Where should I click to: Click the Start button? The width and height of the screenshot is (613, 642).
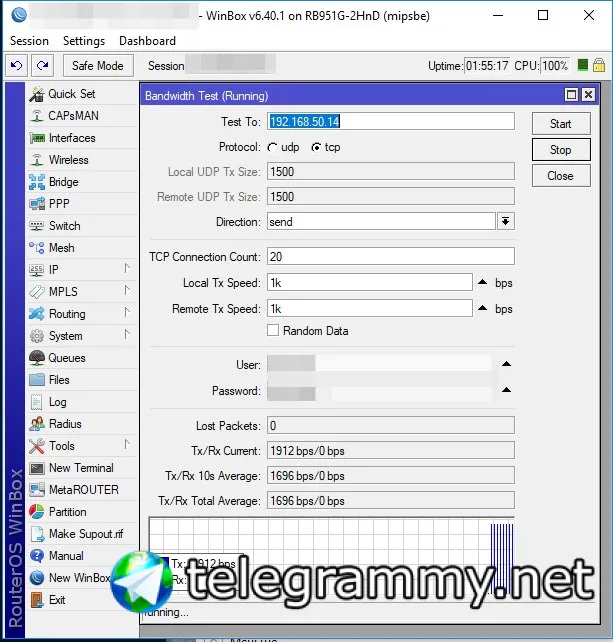[x=561, y=124]
